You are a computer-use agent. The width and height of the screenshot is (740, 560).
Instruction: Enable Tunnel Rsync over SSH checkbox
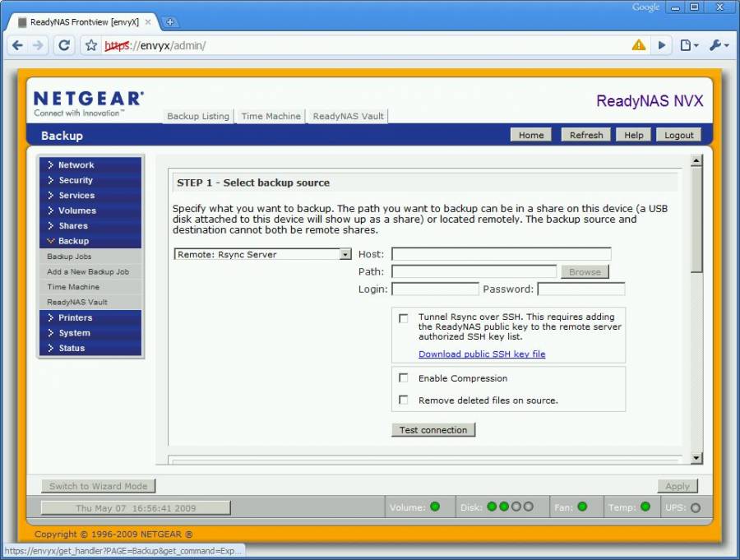click(403, 318)
